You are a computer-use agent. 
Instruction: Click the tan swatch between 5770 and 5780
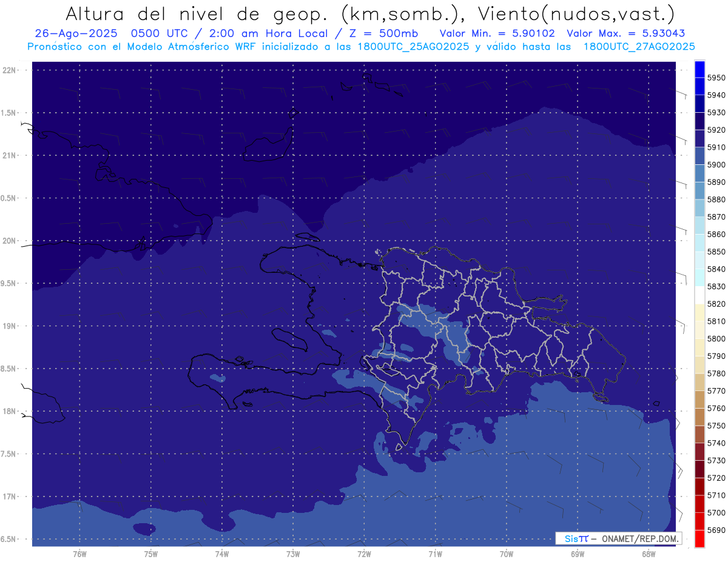[x=699, y=382]
